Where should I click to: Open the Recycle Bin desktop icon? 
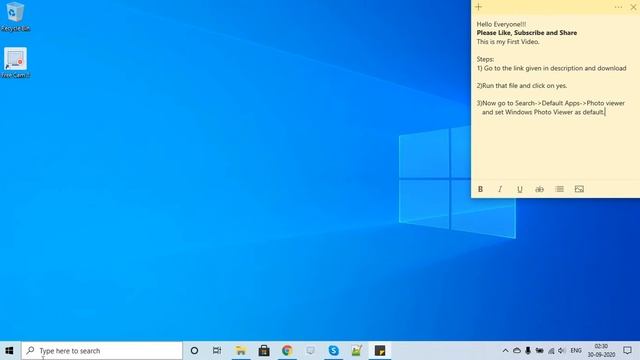pyautogui.click(x=15, y=17)
